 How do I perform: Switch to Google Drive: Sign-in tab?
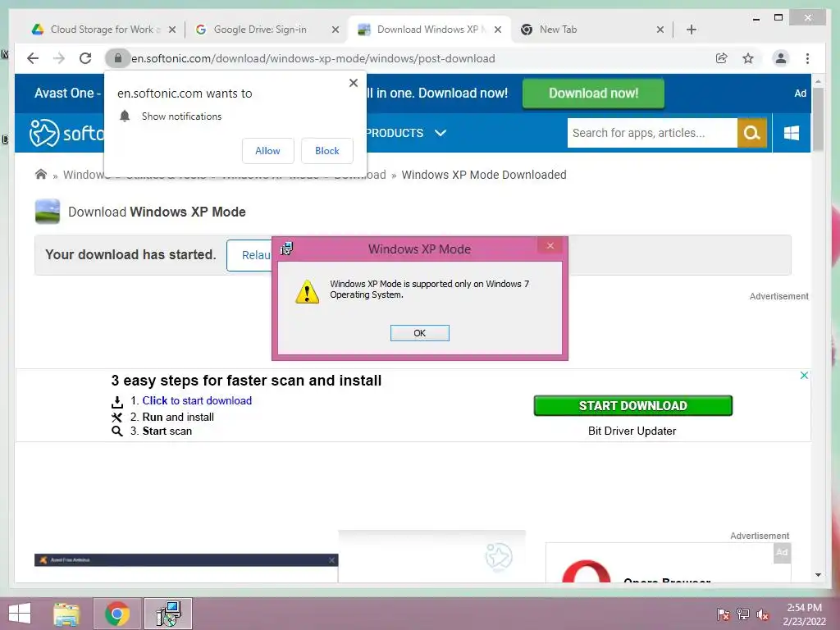click(260, 30)
